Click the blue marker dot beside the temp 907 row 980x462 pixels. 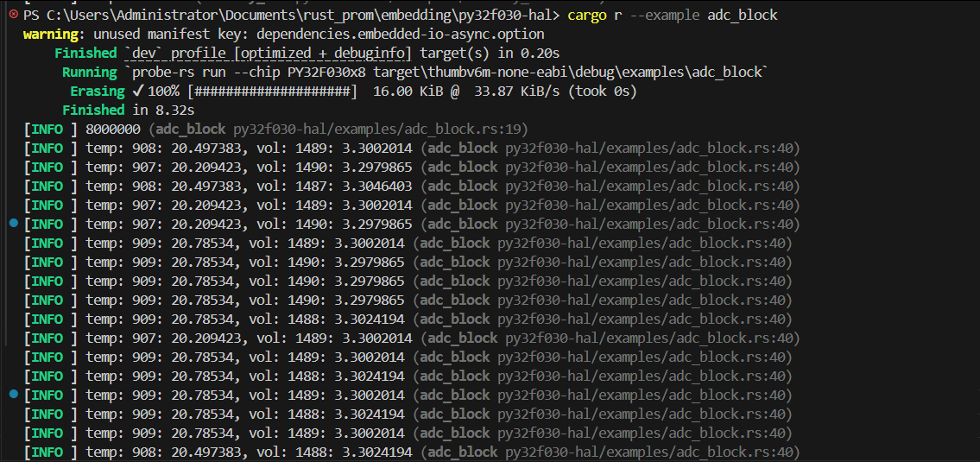pyautogui.click(x=15, y=224)
